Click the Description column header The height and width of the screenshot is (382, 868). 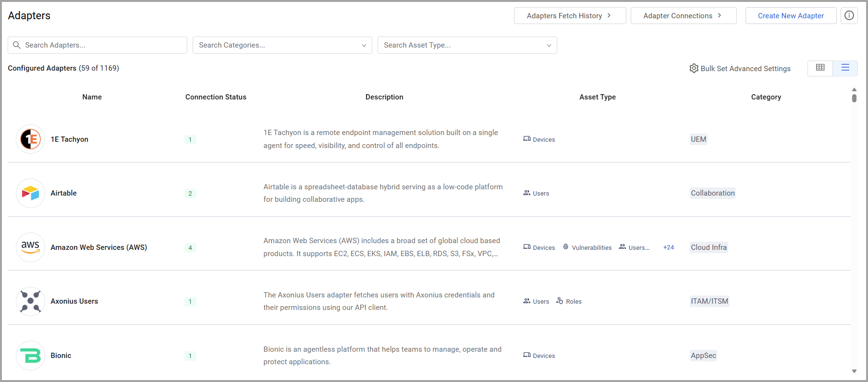(x=384, y=97)
